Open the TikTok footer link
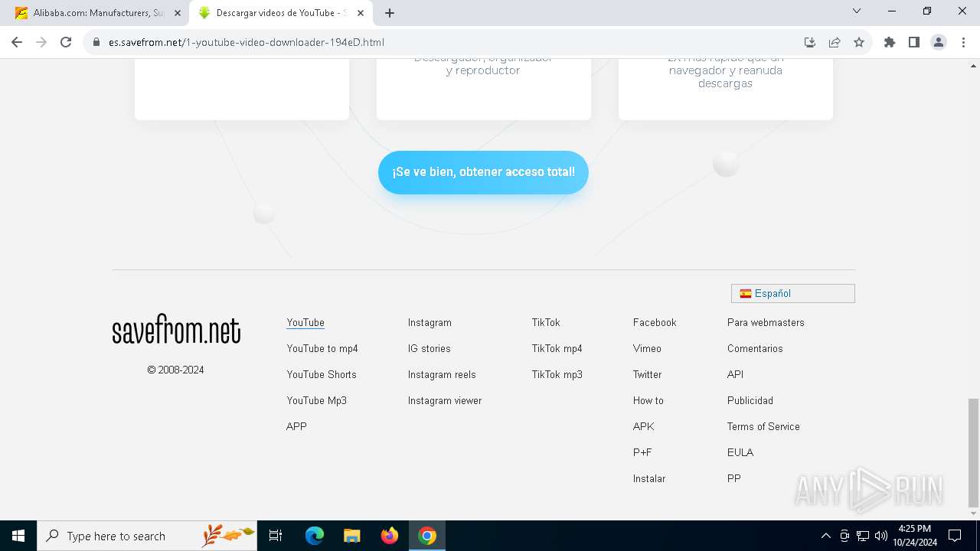980x551 pixels. click(x=546, y=323)
